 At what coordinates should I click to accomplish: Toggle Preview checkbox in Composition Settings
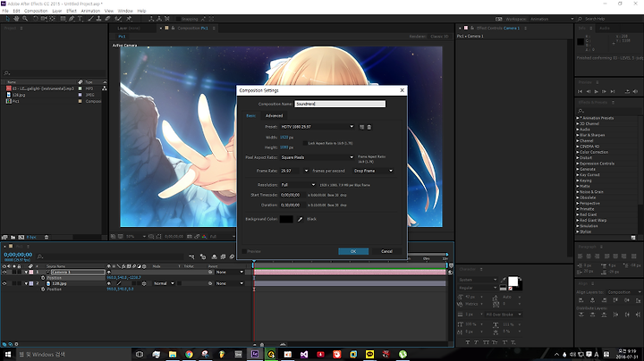tap(244, 251)
